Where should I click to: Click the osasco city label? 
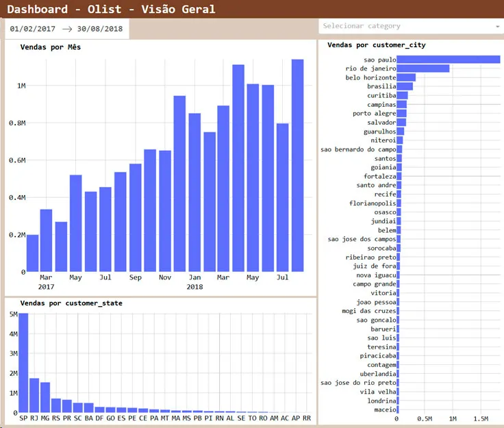pos(385,212)
